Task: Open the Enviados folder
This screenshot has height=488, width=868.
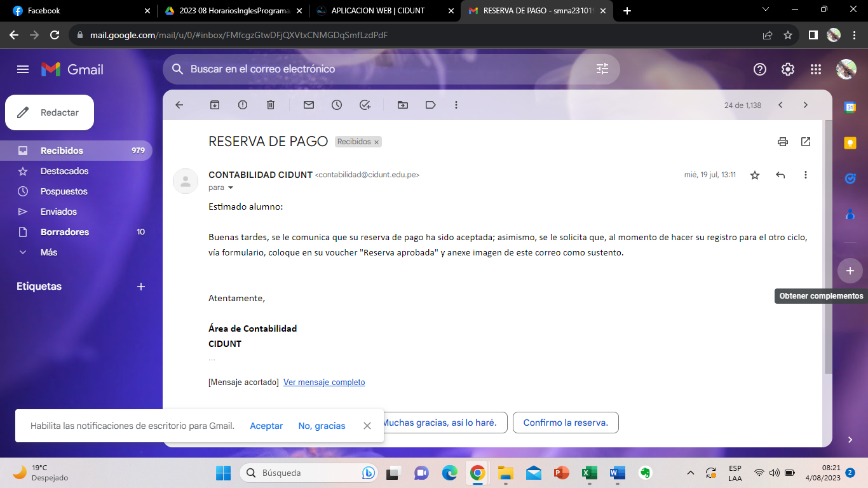Action: pos(58,212)
